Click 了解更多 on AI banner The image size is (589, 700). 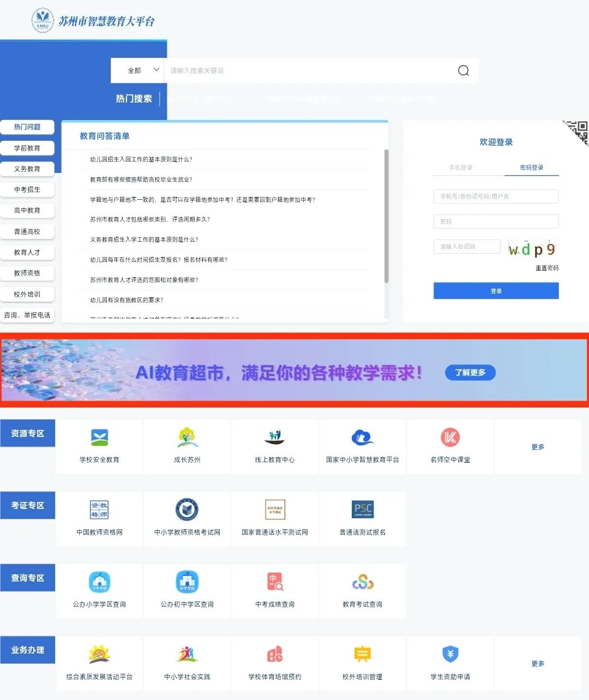[x=470, y=373]
